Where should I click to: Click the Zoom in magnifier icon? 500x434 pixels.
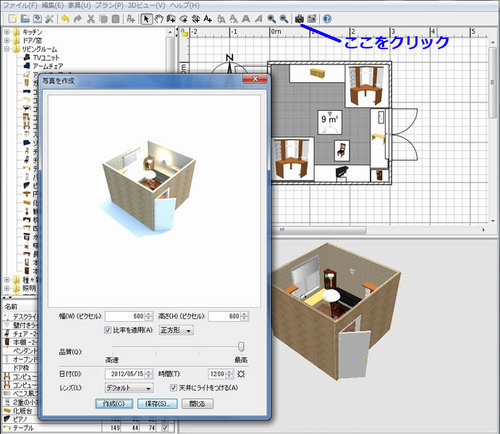pos(271,19)
